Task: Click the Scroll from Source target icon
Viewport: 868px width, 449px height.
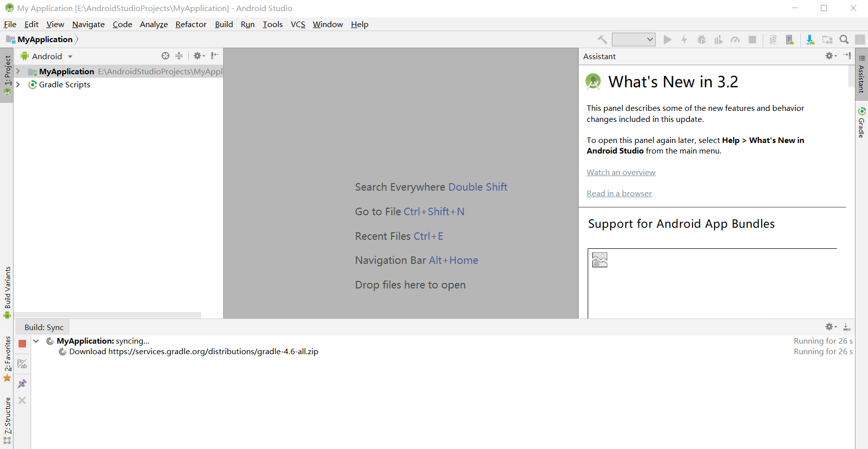Action: tap(165, 56)
